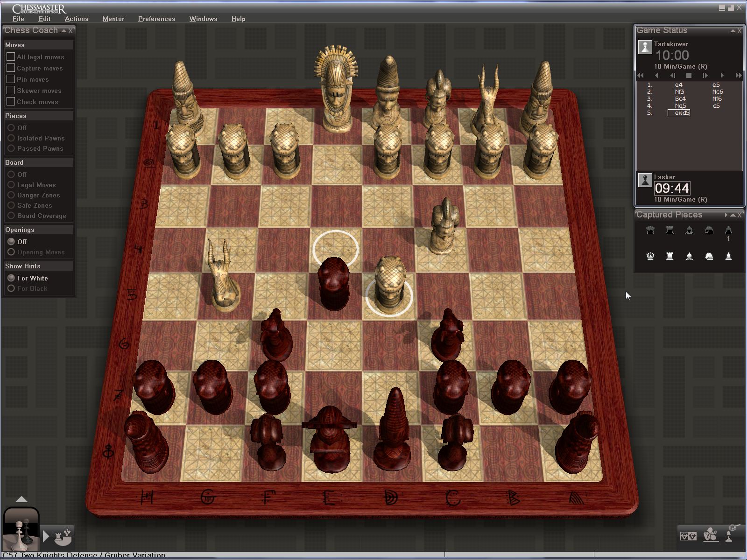Open the Actions menu
747x560 pixels.
point(77,19)
